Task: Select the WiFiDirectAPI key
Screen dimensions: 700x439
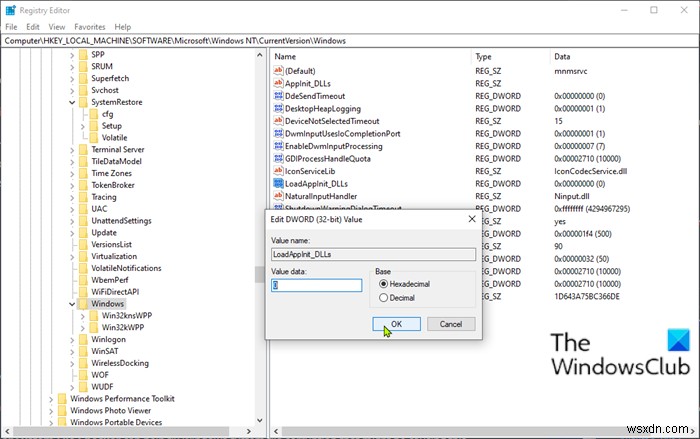Action: pos(115,292)
